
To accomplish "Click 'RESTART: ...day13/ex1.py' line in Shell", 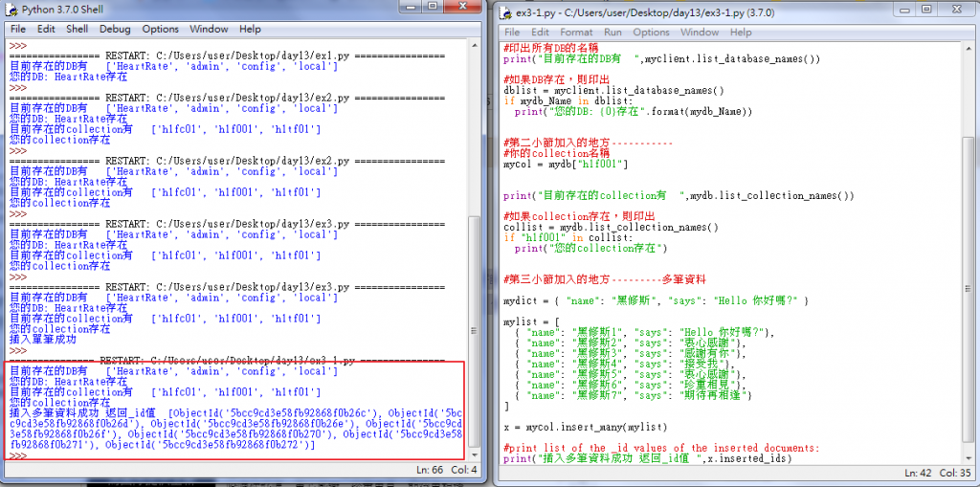I will (228, 55).
